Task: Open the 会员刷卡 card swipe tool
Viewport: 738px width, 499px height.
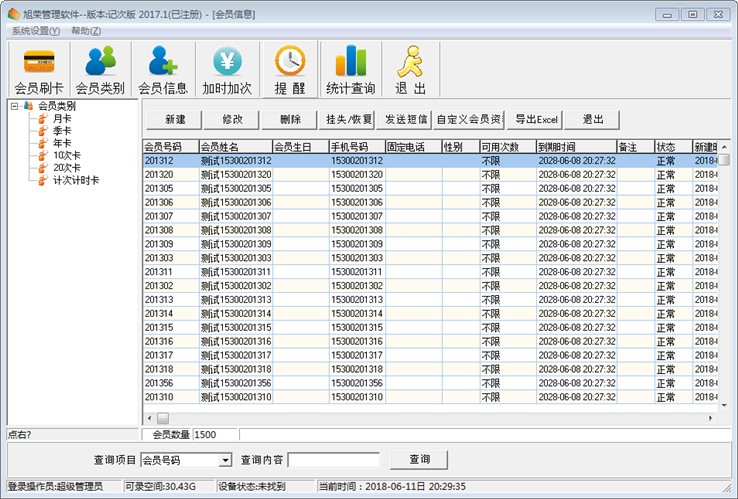Action: pyautogui.click(x=39, y=69)
